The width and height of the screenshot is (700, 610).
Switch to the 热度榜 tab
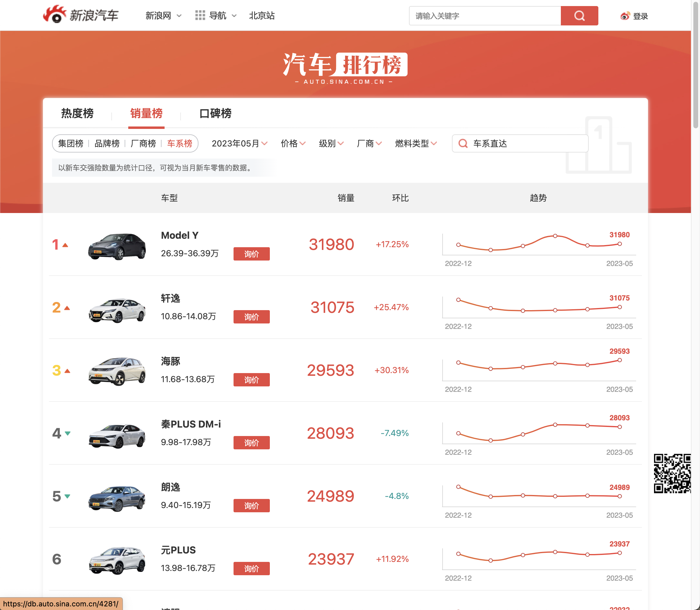click(x=77, y=113)
